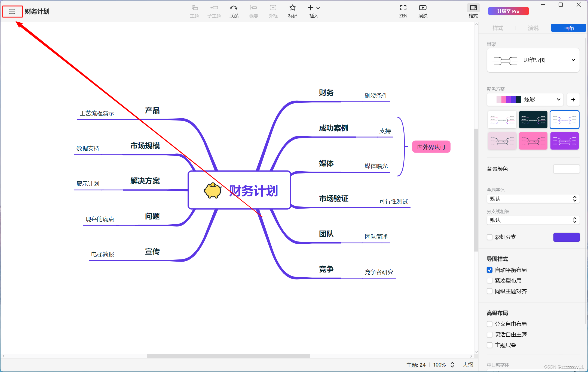This screenshot has height=372, width=588.
Task: Click the 插入 plus icon
Action: click(311, 8)
